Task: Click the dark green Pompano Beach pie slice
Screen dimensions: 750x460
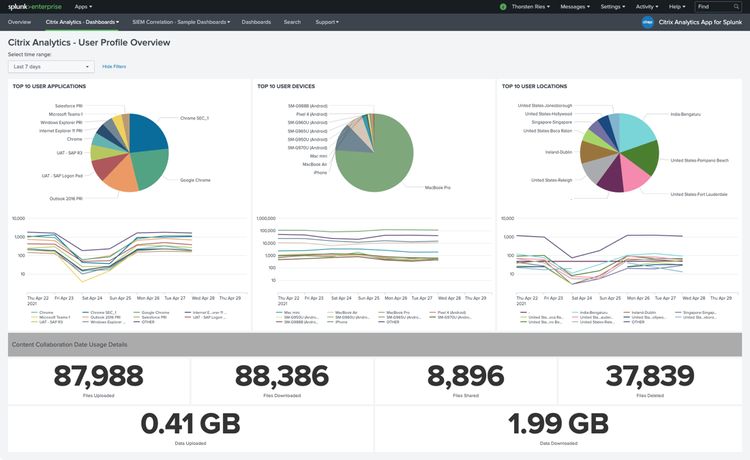Action: coord(643,158)
